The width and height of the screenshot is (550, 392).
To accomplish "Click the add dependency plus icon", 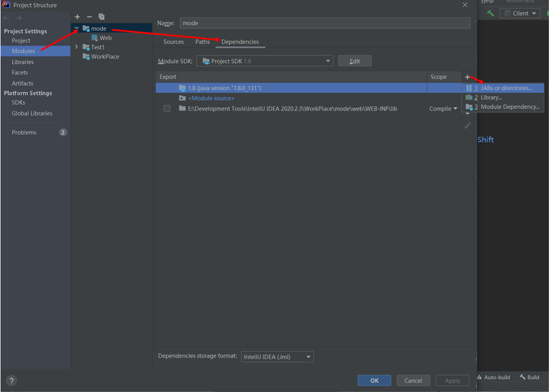I will 467,77.
